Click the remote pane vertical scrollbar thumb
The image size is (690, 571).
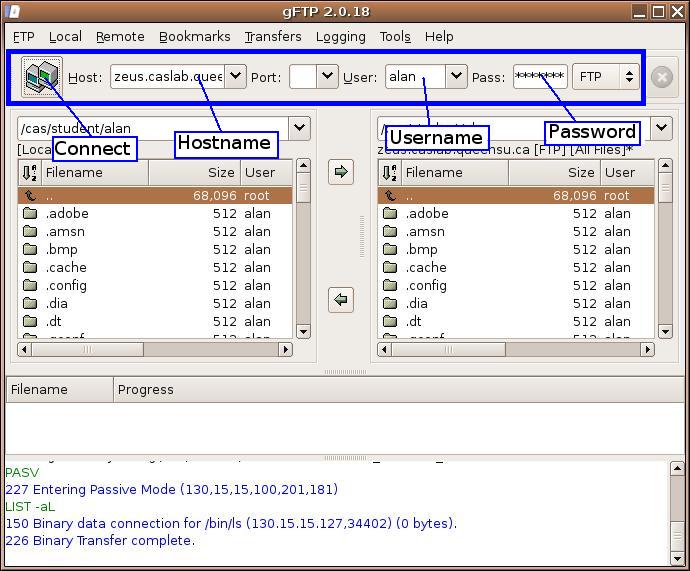[x=665, y=188]
